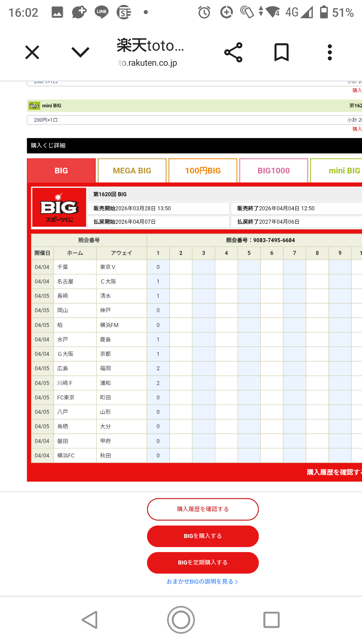Bookmark this page using bookmark icon

(282, 52)
